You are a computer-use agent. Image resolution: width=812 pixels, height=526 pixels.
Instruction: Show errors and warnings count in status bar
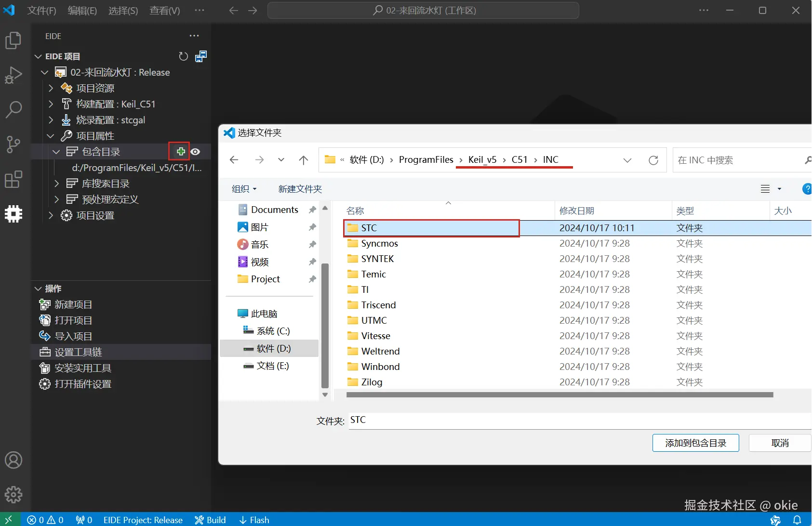click(45, 520)
